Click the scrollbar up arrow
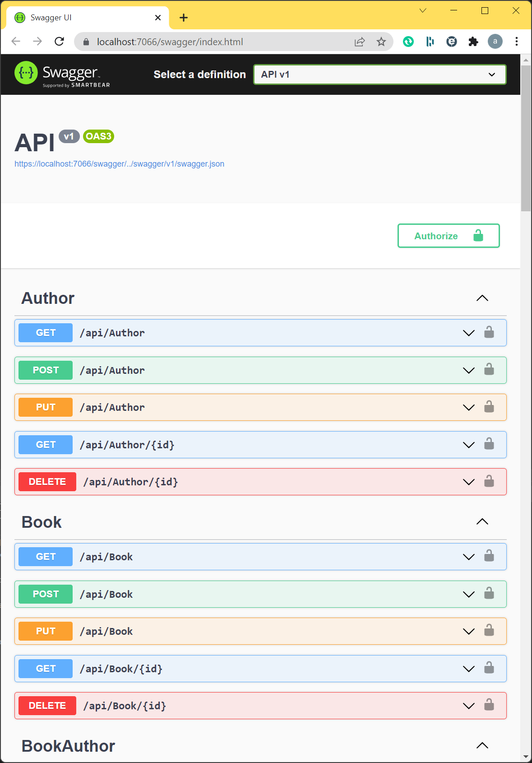 526,60
